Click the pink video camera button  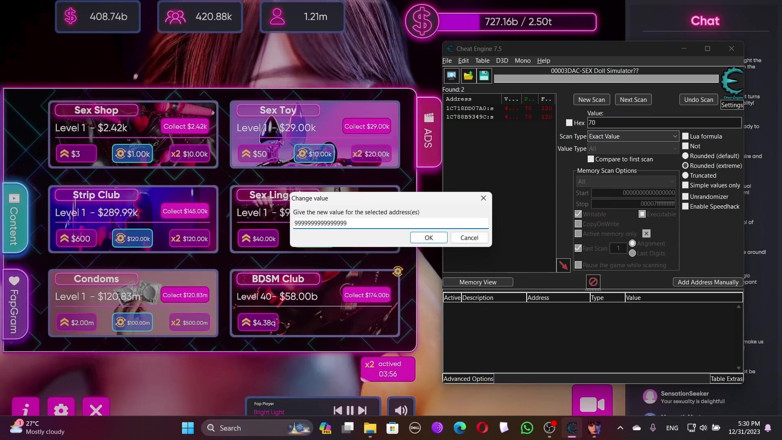(x=592, y=402)
